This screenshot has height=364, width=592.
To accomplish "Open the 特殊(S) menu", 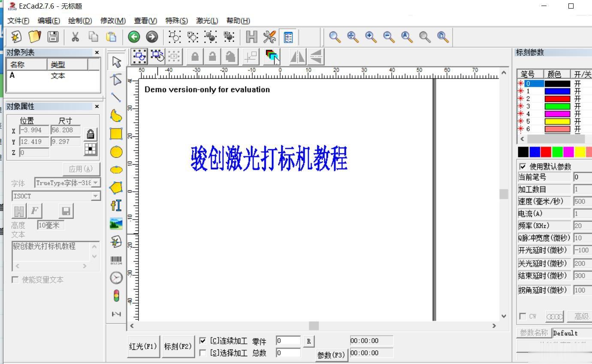I will pyautogui.click(x=176, y=21).
